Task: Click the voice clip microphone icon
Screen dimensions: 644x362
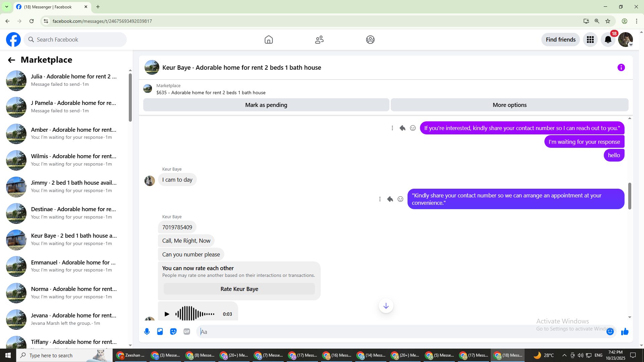Action: 147,331
